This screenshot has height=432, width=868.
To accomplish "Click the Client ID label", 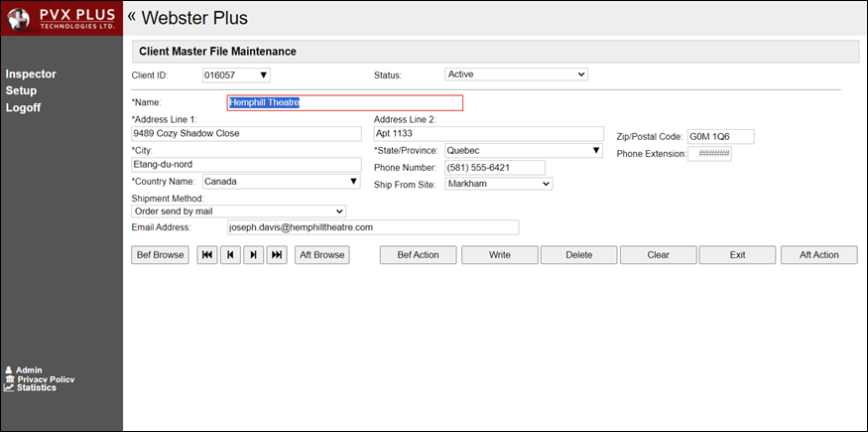I will pos(150,74).
